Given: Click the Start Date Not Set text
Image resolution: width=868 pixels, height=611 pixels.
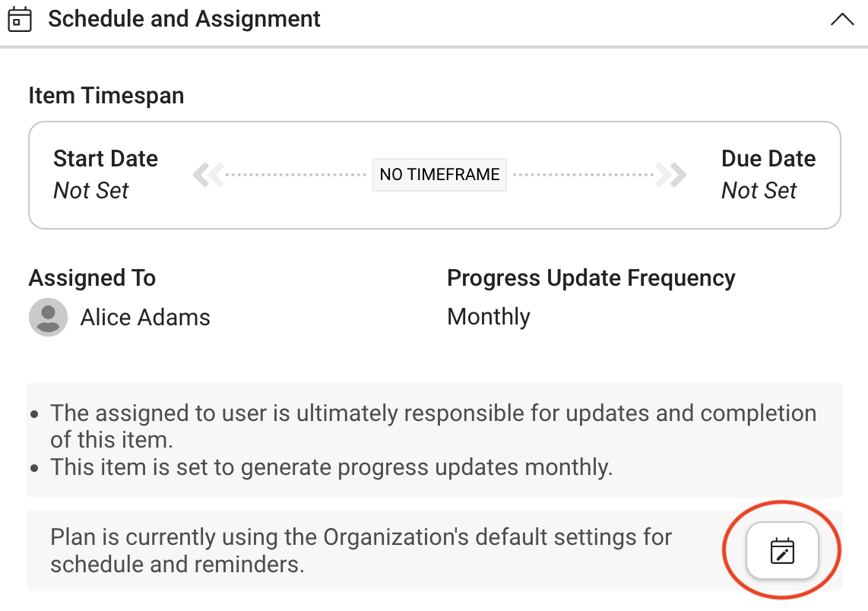Looking at the screenshot, I should point(91,191).
